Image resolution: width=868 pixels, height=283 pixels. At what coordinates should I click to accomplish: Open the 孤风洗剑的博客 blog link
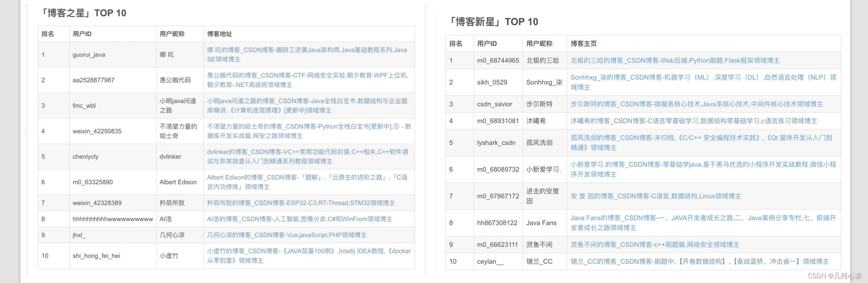click(x=701, y=142)
